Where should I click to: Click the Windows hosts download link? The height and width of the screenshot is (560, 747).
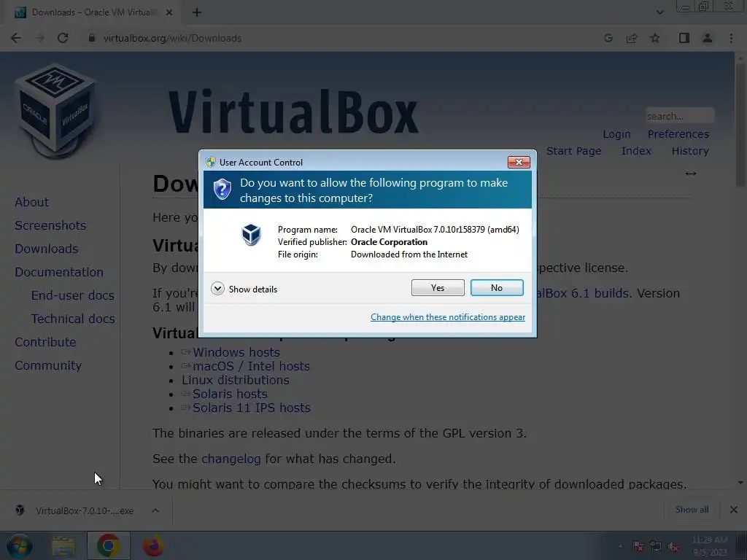tap(236, 352)
